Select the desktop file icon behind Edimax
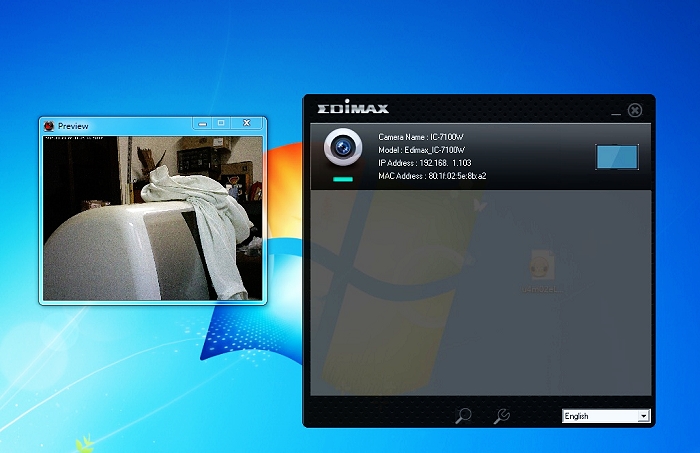 pos(542,270)
